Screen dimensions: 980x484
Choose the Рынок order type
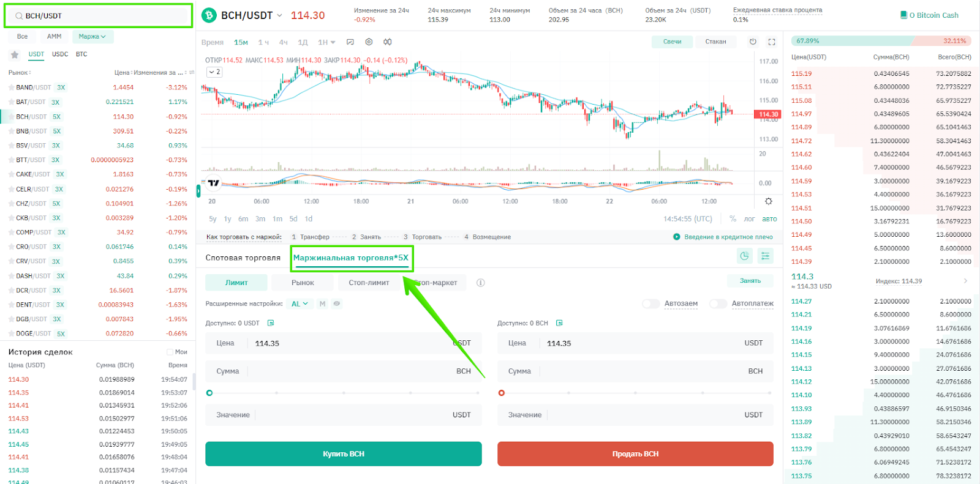303,283
